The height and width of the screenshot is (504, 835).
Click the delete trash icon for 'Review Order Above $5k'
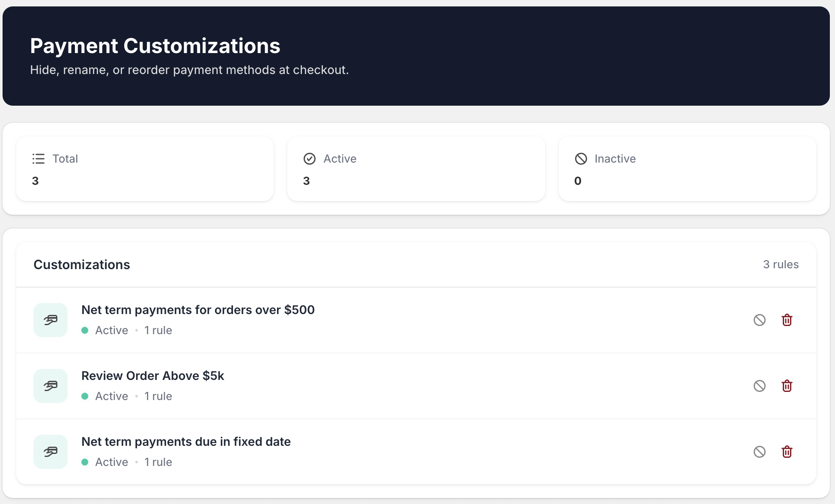[x=787, y=385]
